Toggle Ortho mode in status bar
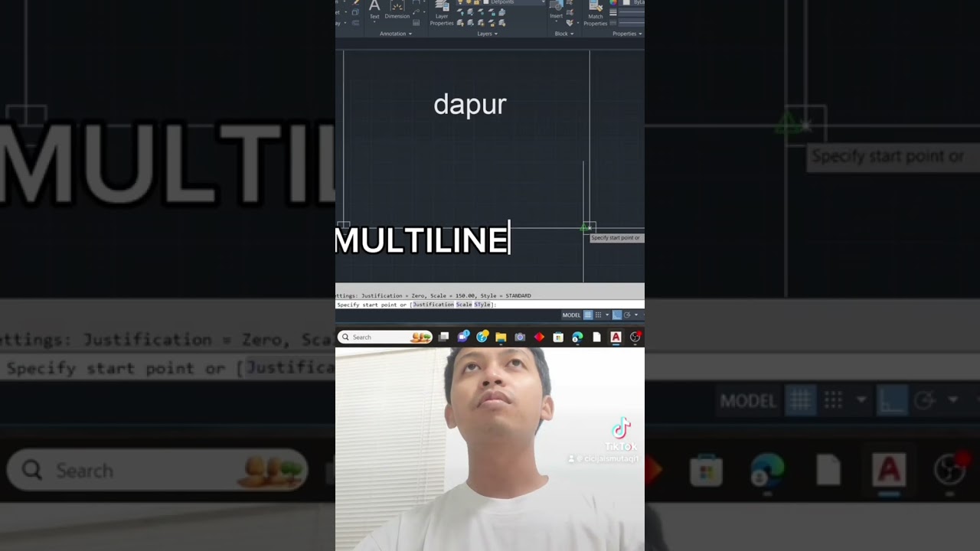980x551 pixels. (x=616, y=315)
